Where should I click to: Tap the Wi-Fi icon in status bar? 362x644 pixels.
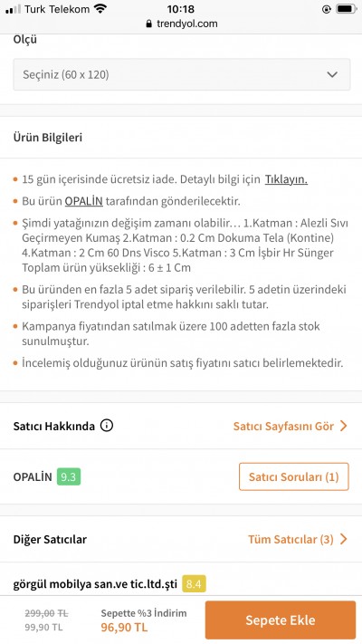(100, 9)
